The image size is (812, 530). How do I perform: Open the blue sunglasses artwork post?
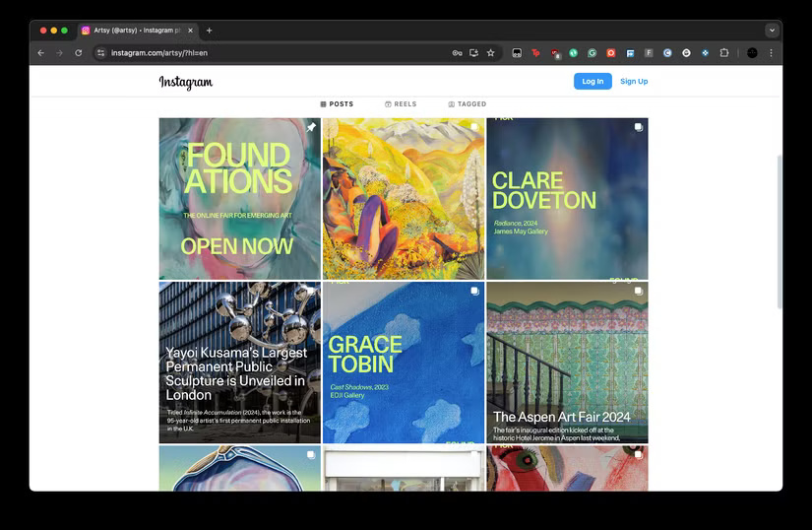pyautogui.click(x=240, y=468)
